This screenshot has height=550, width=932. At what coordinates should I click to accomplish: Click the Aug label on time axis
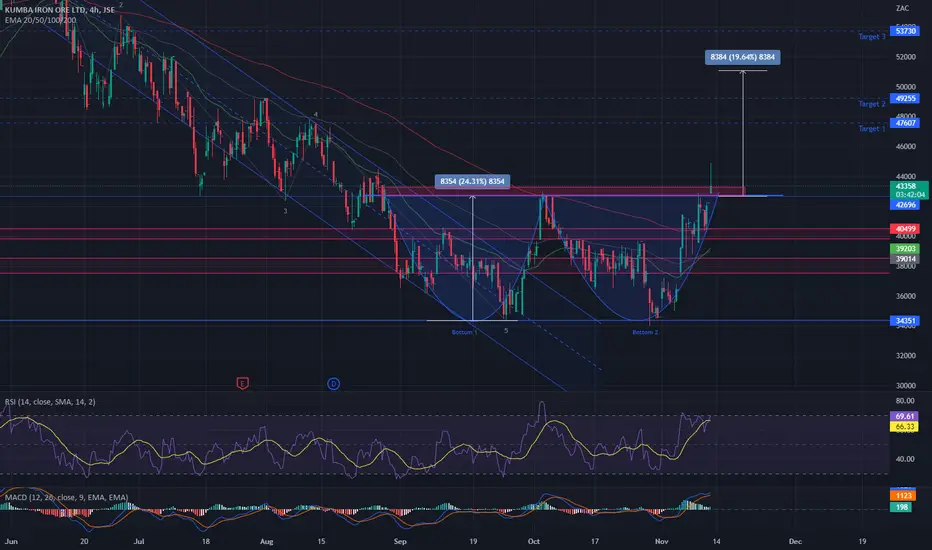click(x=266, y=542)
